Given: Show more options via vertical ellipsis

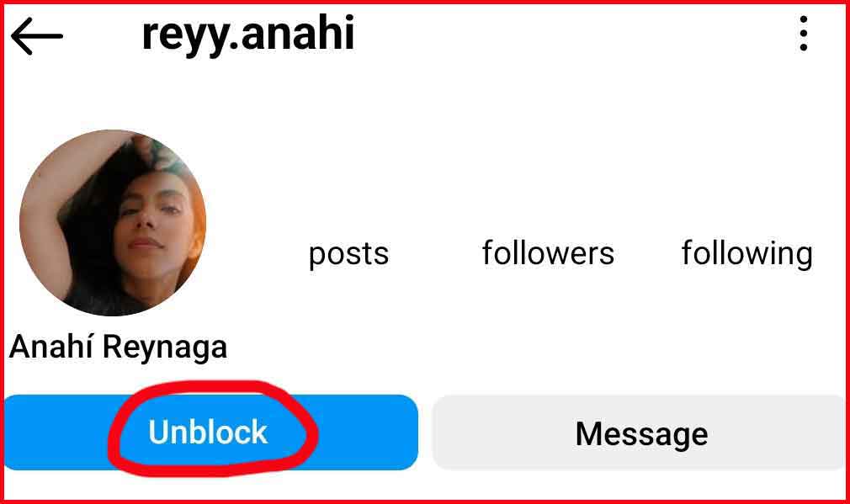Looking at the screenshot, I should pyautogui.click(x=804, y=34).
